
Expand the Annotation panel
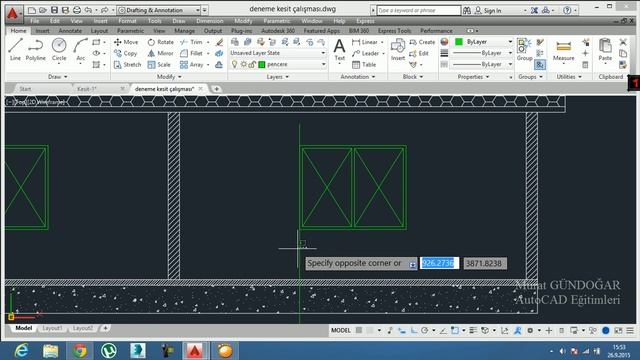point(358,77)
